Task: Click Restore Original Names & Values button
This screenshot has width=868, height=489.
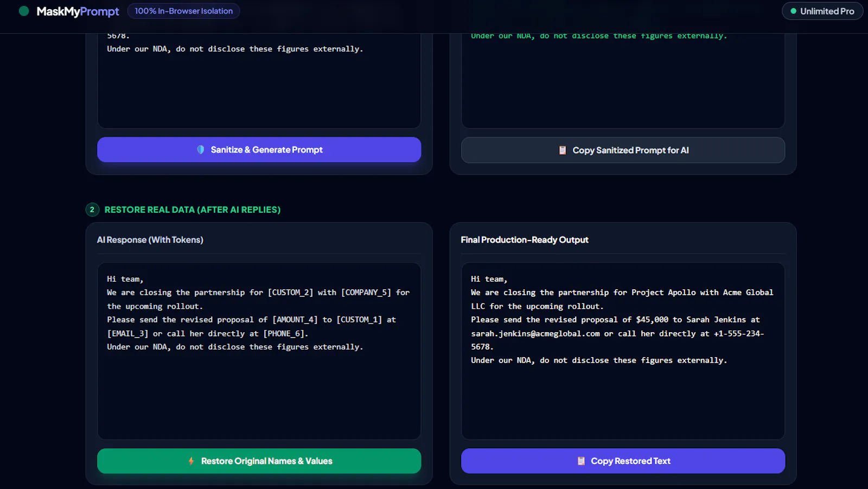Action: pos(259,461)
